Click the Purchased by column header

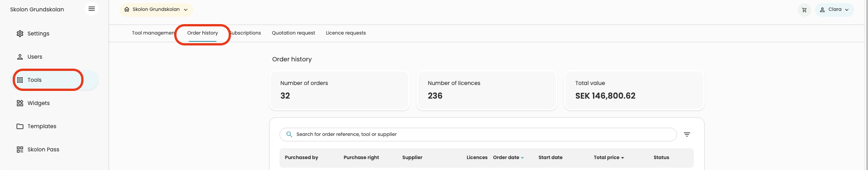(x=301, y=158)
